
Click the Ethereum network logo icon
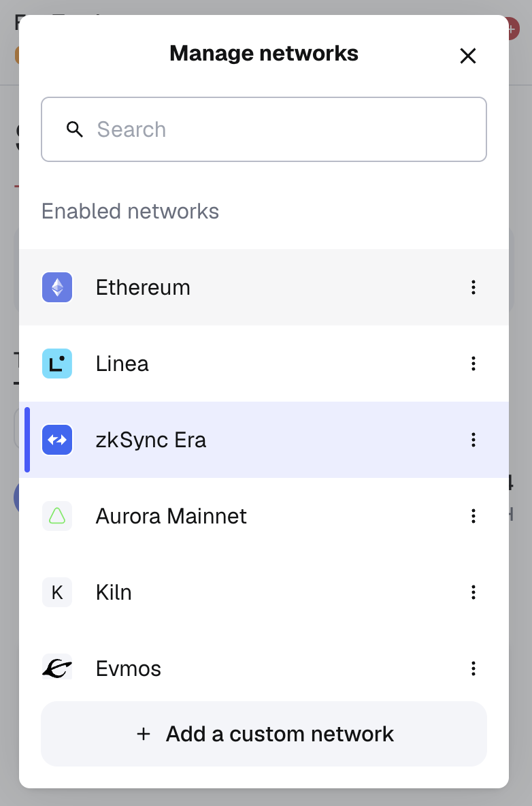click(x=57, y=287)
